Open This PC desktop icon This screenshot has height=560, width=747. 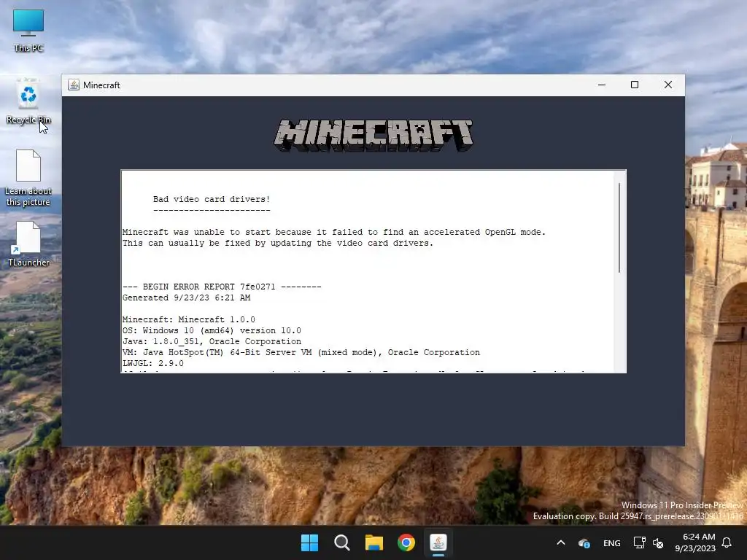click(28, 30)
